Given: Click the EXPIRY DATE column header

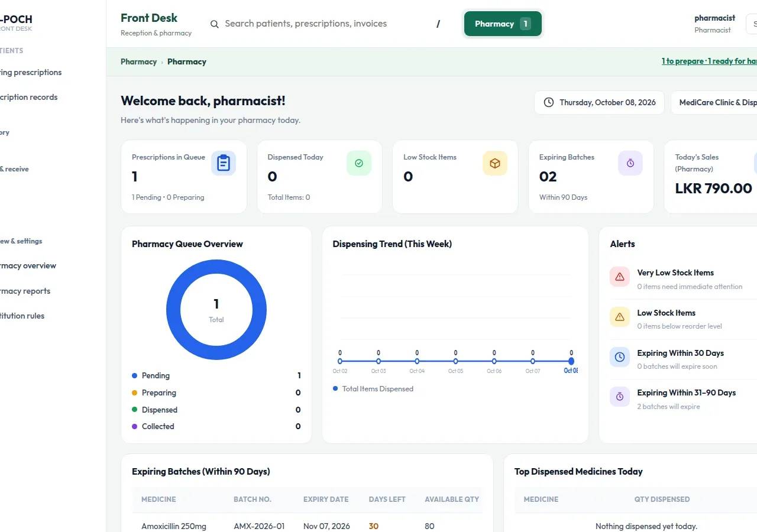Looking at the screenshot, I should (x=326, y=499).
